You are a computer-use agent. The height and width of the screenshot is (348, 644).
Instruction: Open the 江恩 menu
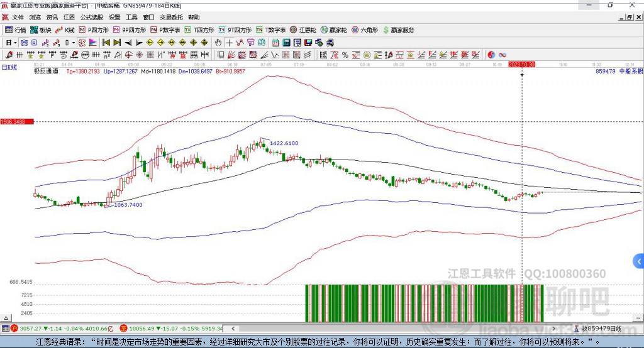[69, 17]
